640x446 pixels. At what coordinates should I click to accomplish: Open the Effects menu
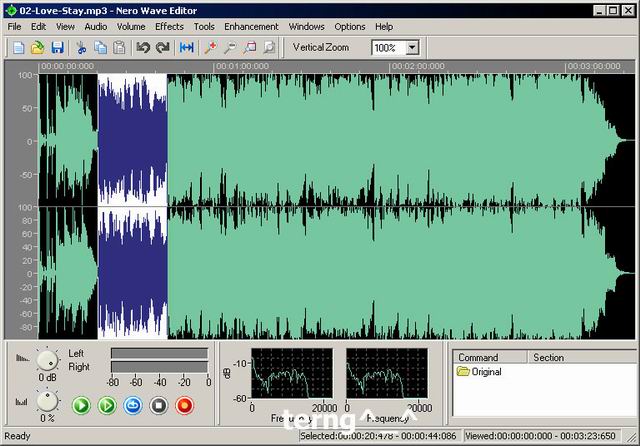[169, 27]
